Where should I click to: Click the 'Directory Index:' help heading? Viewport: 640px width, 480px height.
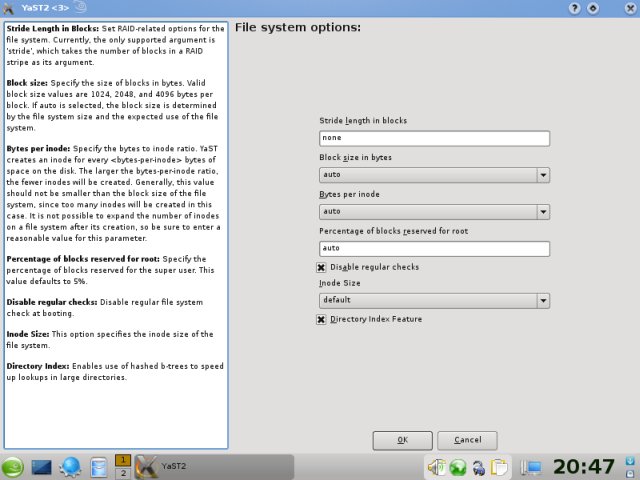point(38,366)
